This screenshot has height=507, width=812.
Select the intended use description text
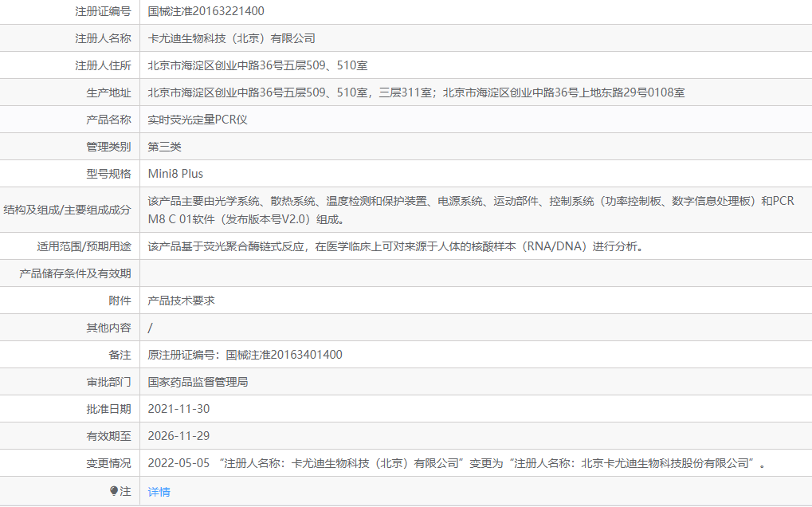pyautogui.click(x=397, y=246)
